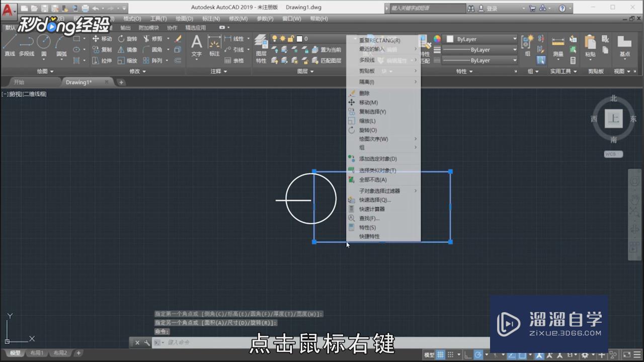Toggle clean screen icon in status bar
The height and width of the screenshot is (362, 644).
(x=626, y=354)
